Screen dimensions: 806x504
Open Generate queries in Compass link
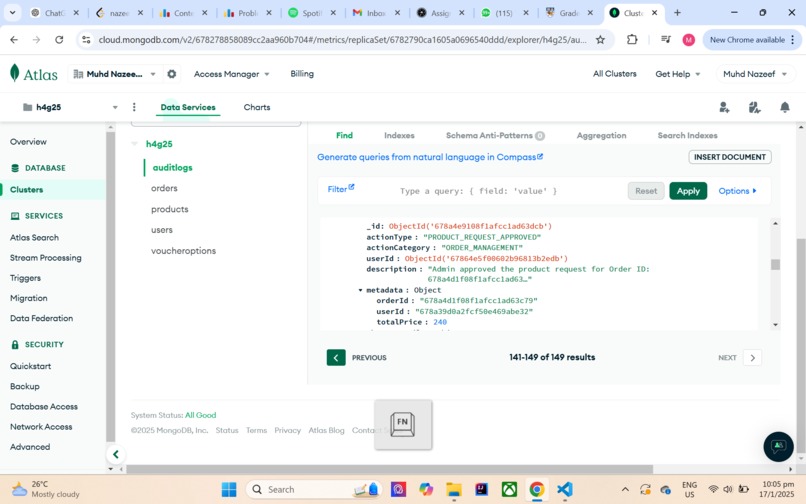pyautogui.click(x=430, y=157)
